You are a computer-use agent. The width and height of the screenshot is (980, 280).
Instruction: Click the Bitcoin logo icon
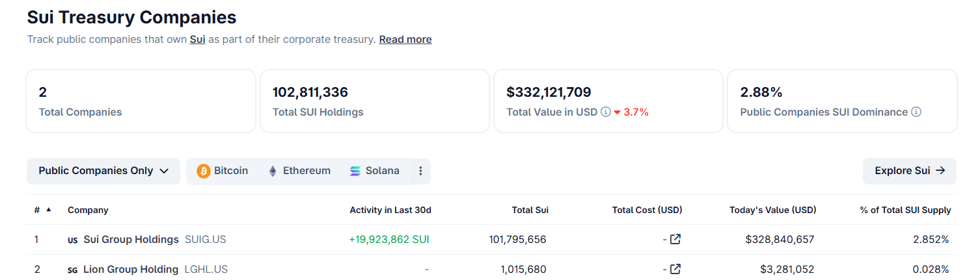[x=204, y=171]
